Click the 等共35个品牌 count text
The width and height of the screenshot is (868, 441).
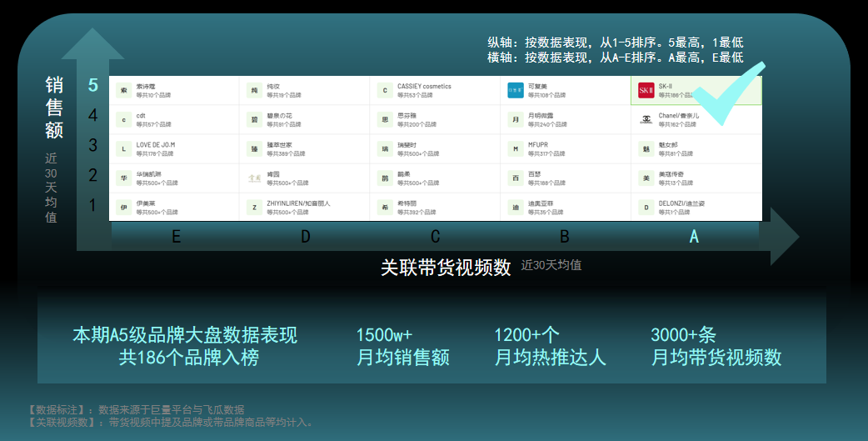click(x=546, y=213)
